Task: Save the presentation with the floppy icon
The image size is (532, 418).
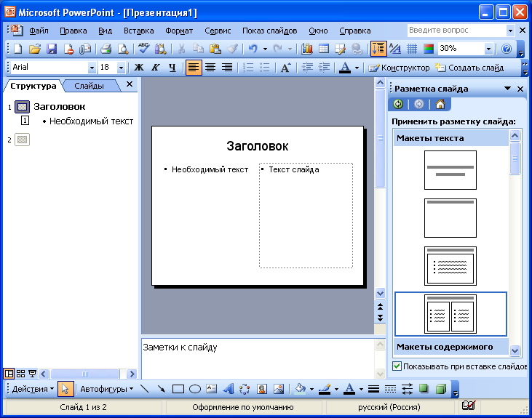Action: point(51,49)
